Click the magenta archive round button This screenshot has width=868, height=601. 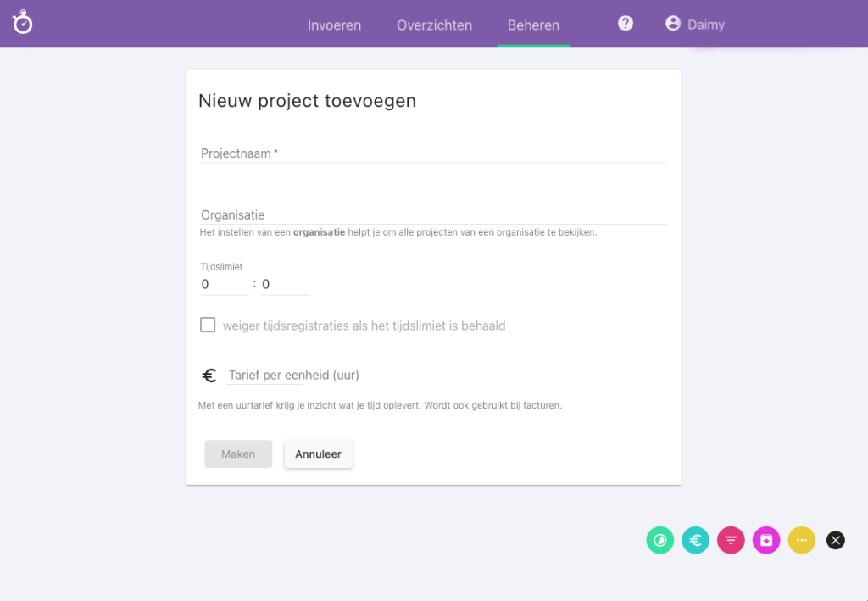[x=766, y=540]
